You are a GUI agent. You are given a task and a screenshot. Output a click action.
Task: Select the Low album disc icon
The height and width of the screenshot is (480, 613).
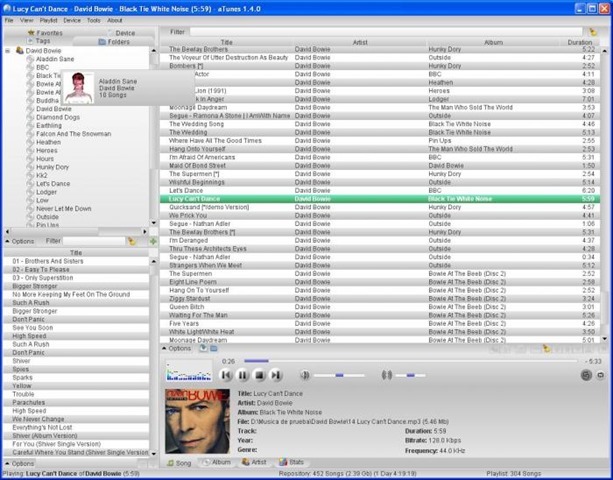(x=30, y=200)
